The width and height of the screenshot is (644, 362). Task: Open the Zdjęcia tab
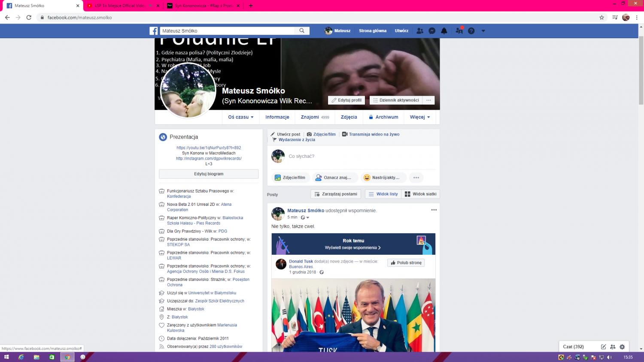click(349, 117)
